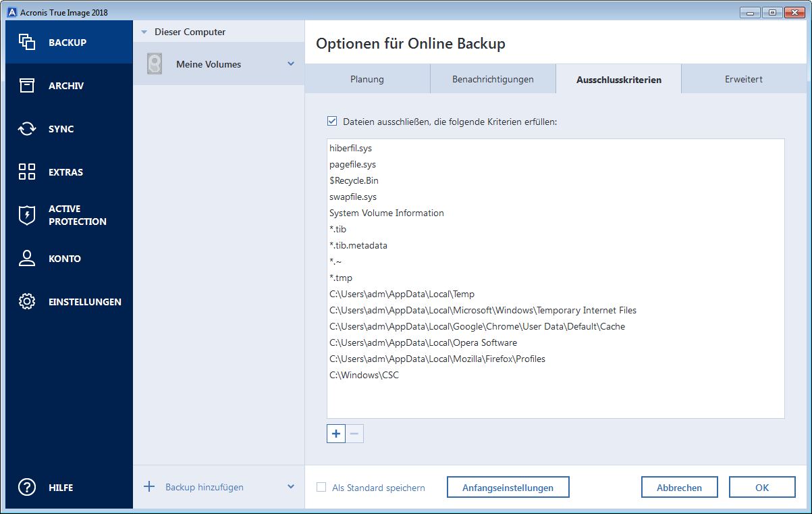Enable 'Als Standard speichern' checkbox

tap(321, 487)
